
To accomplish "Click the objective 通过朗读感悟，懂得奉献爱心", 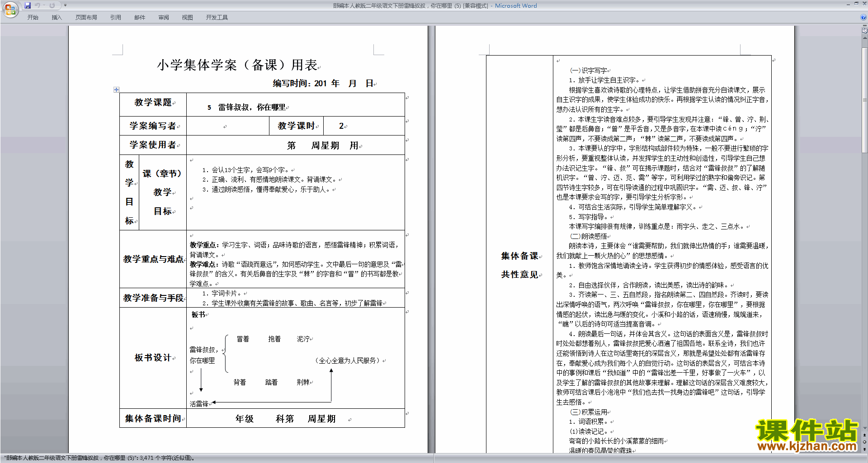I will (267, 190).
